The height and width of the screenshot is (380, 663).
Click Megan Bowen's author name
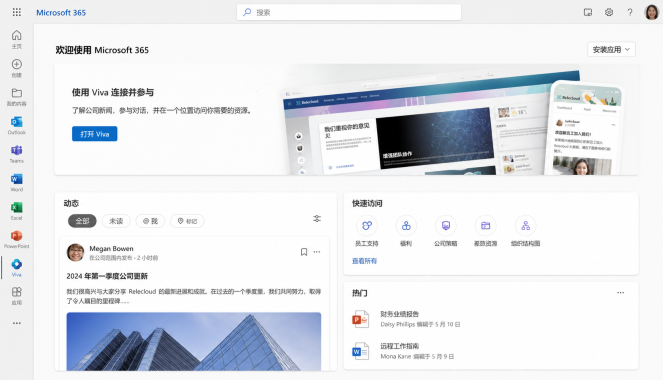(x=111, y=249)
